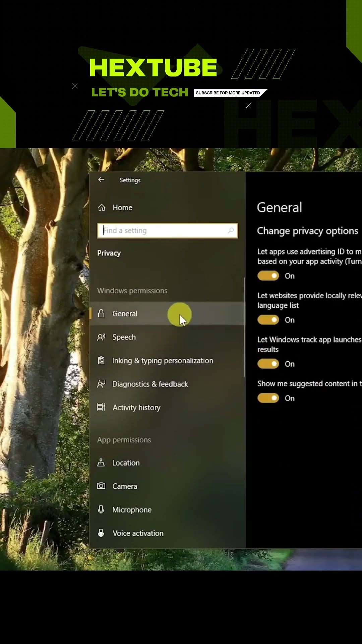Toggle websites locally relevant content switch
The height and width of the screenshot is (644, 362).
coord(268,320)
